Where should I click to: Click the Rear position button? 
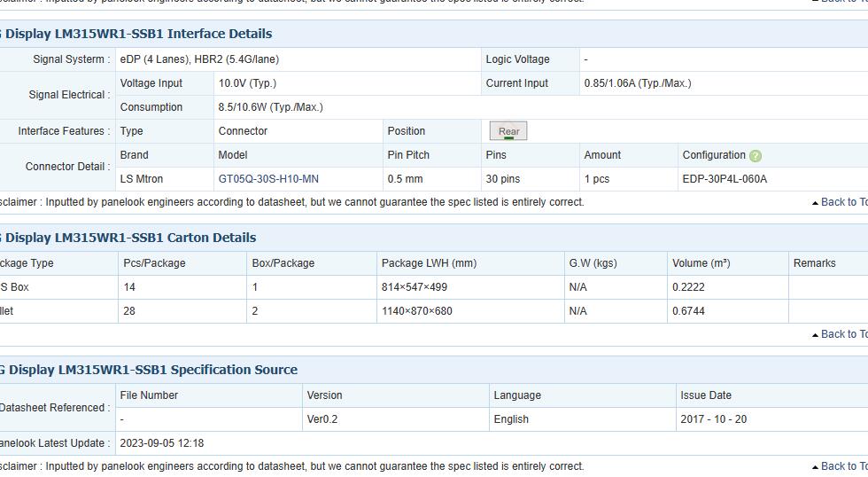[508, 131]
